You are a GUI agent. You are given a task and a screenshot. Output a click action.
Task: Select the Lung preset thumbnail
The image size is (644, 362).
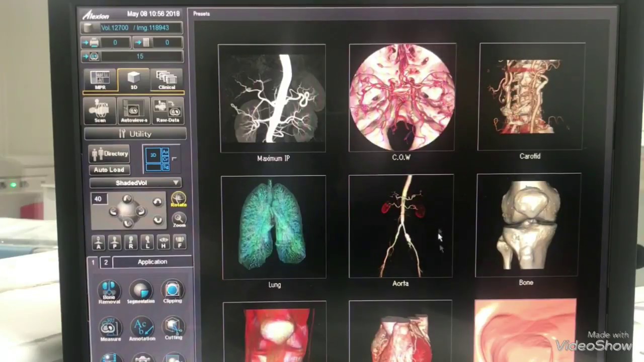pos(274,227)
